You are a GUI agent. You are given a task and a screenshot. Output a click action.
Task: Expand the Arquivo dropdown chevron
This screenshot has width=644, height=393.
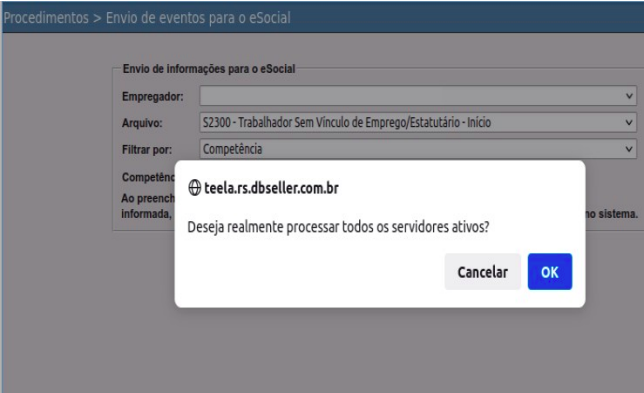(x=628, y=122)
